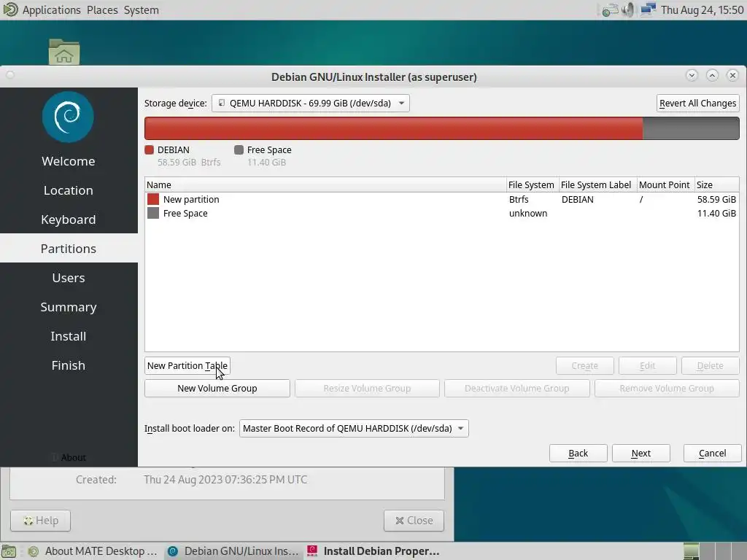This screenshot has height=560, width=747.
Task: Click Close button in background properties dialog
Action: pos(414,521)
